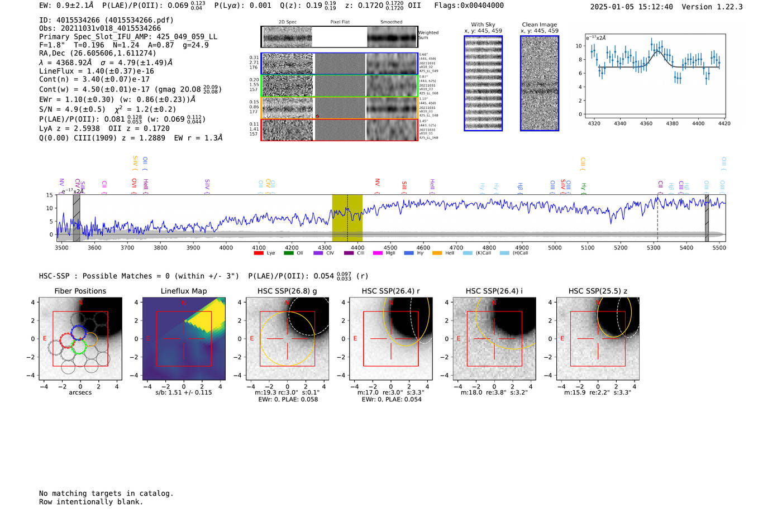The height and width of the screenshot is (532, 782).
Task: Click the Primary Spec_Slot_IFU_AMP line
Action: pyautogui.click(x=128, y=37)
